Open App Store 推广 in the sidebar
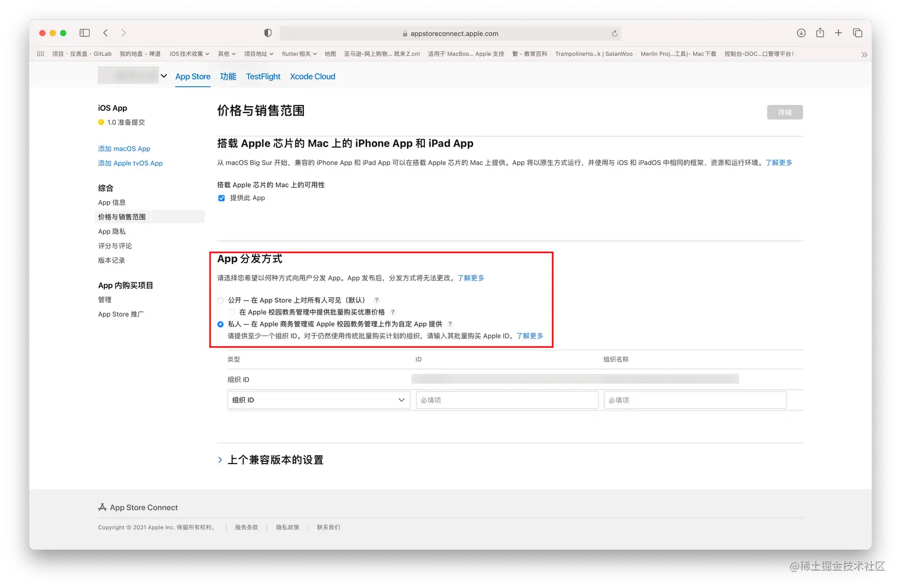Screen dimensions: 901x588 click(121, 314)
